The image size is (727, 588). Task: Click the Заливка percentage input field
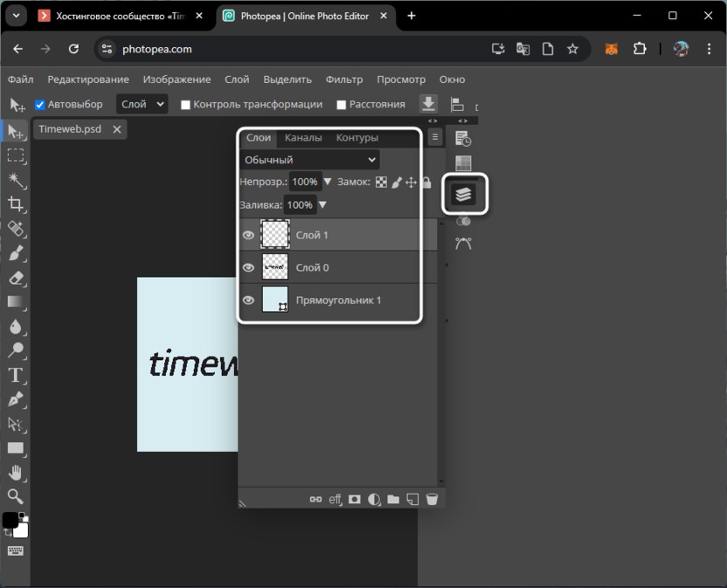pyautogui.click(x=300, y=205)
